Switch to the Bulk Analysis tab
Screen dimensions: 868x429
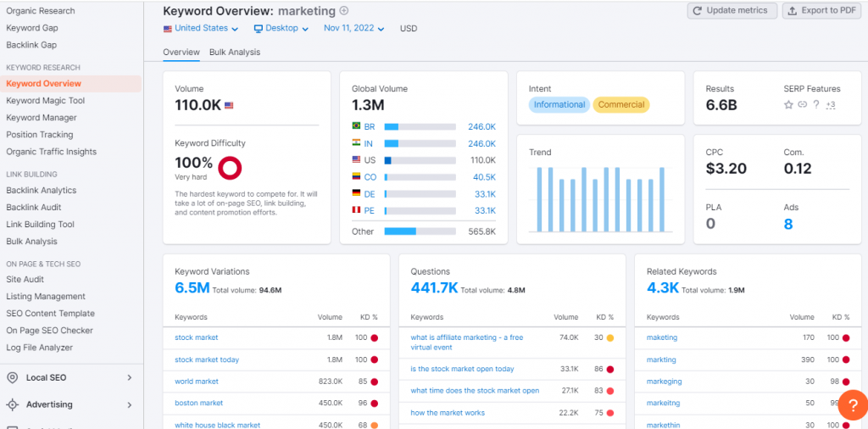coord(235,52)
